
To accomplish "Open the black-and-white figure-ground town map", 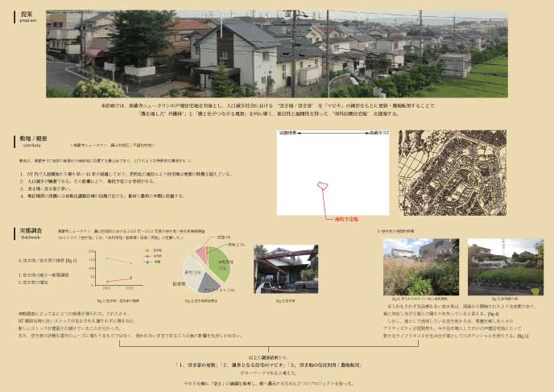I will point(453,173).
